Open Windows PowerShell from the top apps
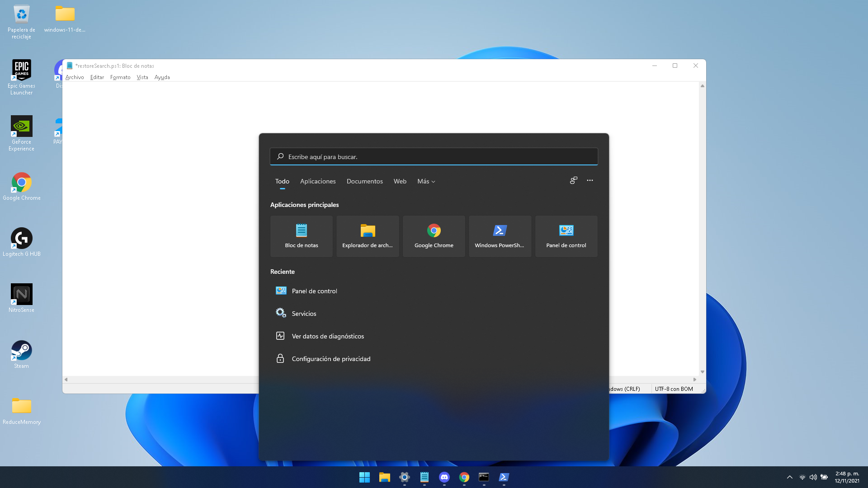Viewport: 868px width, 488px height. pos(500,236)
